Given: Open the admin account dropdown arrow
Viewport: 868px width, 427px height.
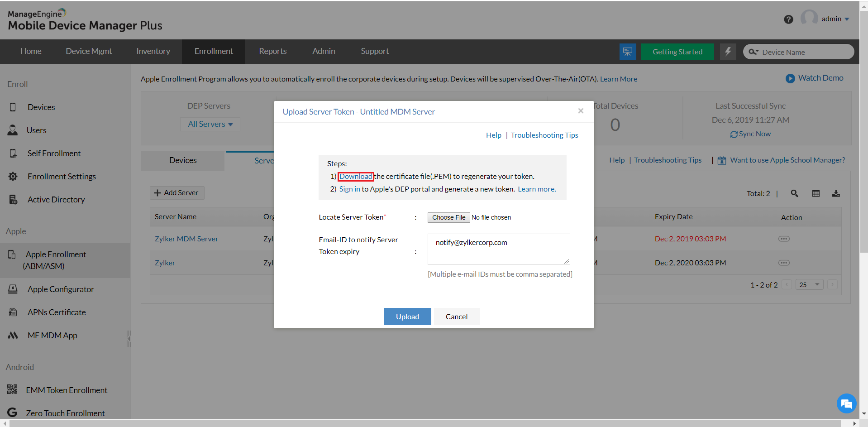Looking at the screenshot, I should [847, 19].
